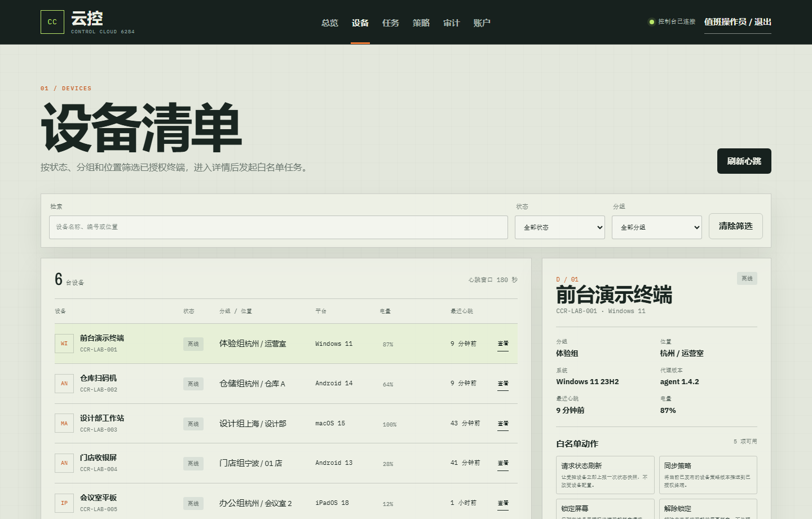Click the MA platform badge for 设计部工作站
Screen dimensions: 812x519
64,424
